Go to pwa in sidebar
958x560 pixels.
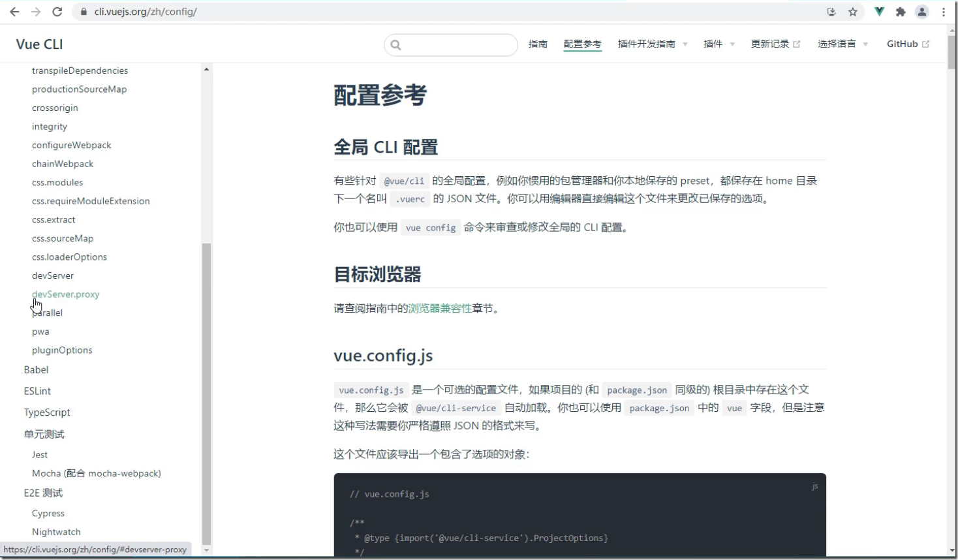coord(40,332)
